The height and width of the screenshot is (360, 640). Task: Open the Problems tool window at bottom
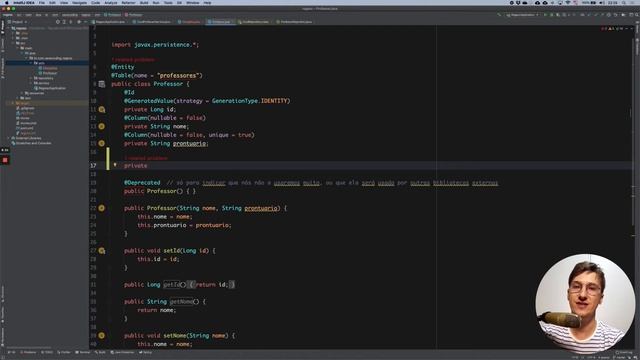[x=28, y=352]
